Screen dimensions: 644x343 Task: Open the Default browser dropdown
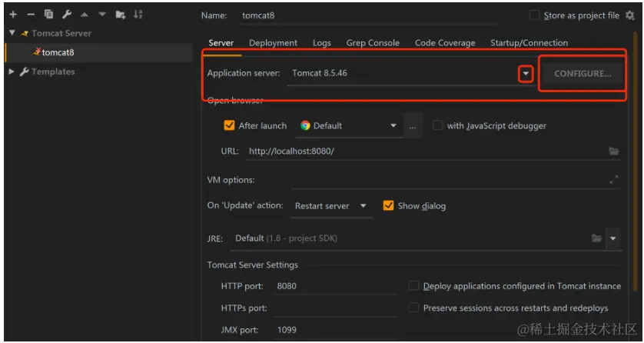pos(393,125)
